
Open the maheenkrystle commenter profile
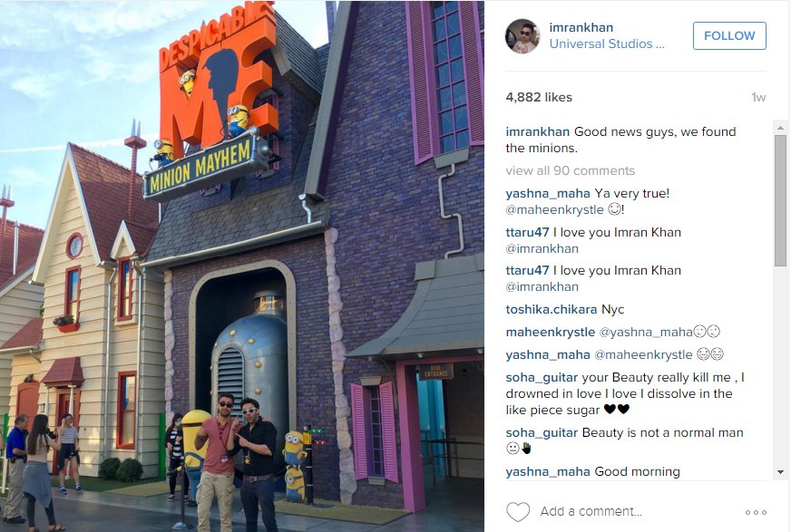(551, 332)
